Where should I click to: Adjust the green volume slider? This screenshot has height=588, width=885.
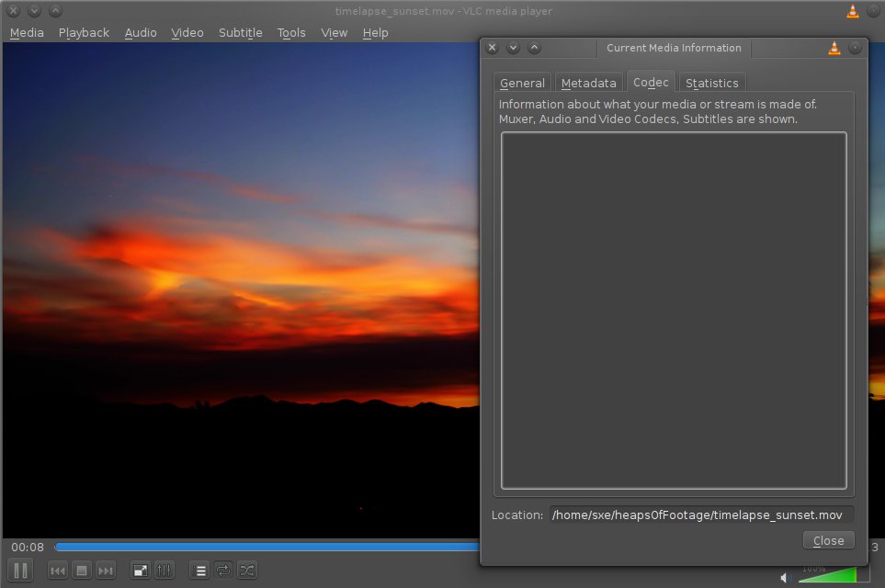click(827, 575)
